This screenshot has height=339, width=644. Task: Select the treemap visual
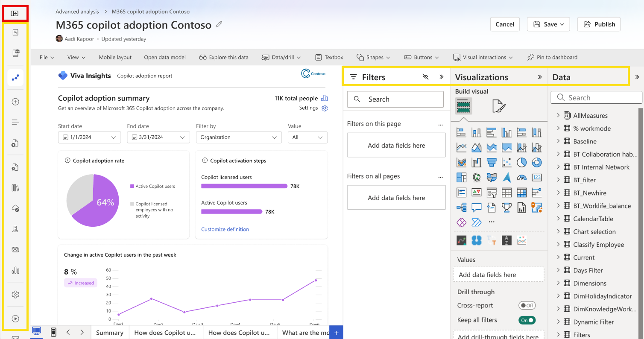click(x=462, y=177)
